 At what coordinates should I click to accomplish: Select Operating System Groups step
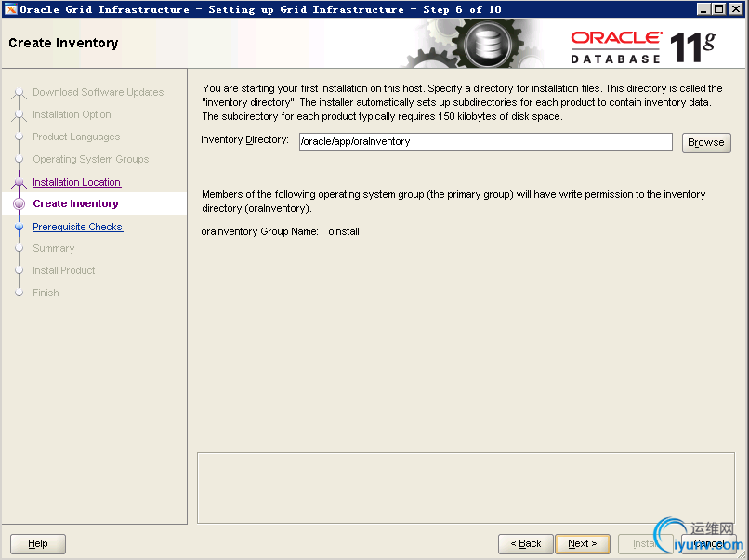click(91, 159)
